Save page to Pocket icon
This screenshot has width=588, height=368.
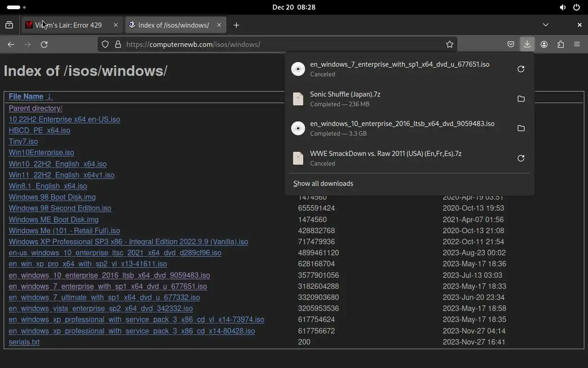click(510, 45)
